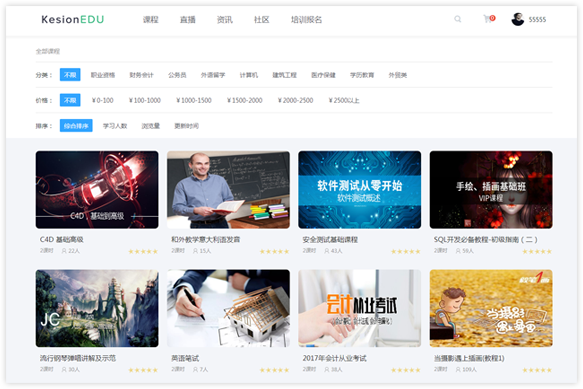Open the 安全测试基础课程 course title

[x=330, y=239]
